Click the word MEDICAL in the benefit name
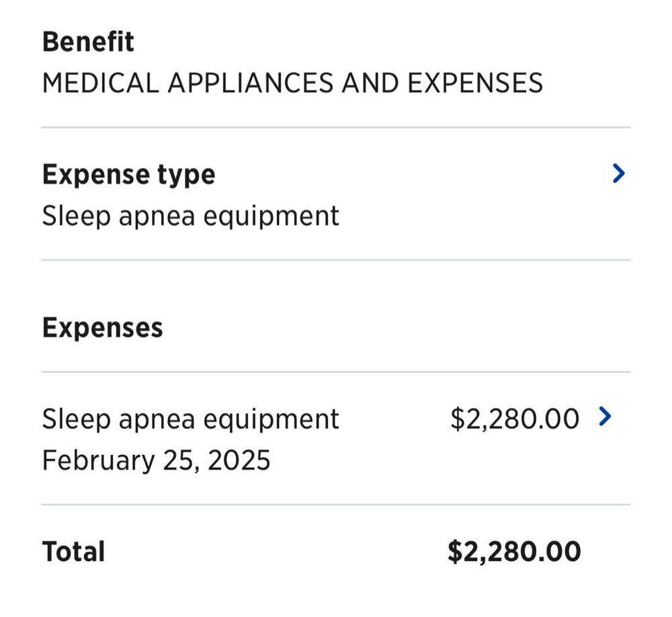Image resolution: width=672 pixels, height=617 pixels. point(100,83)
